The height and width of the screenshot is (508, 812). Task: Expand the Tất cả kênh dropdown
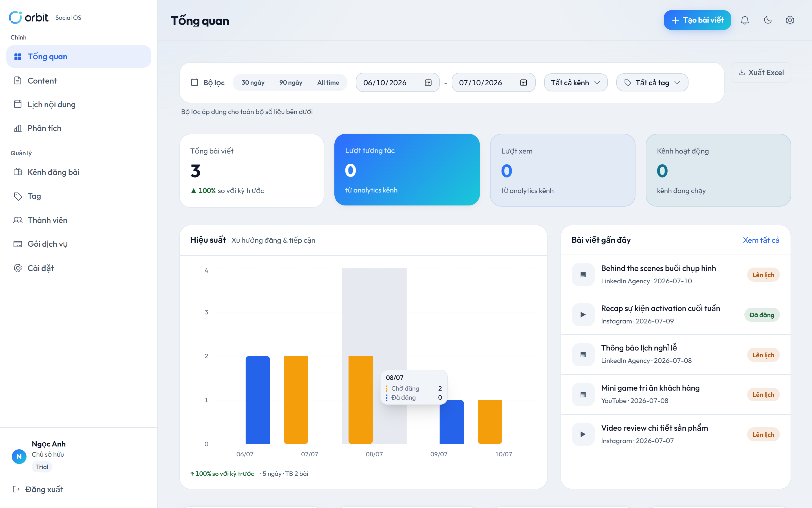click(576, 83)
